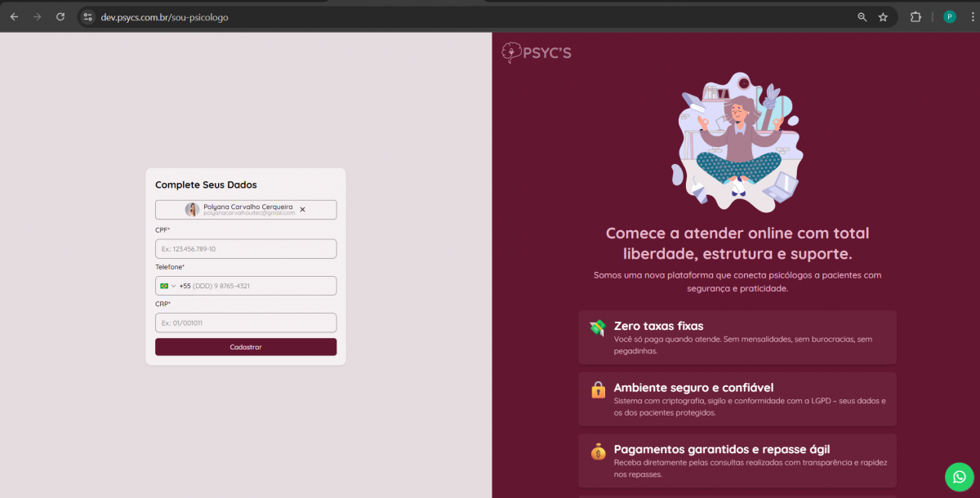Image resolution: width=980 pixels, height=498 pixels.
Task: Open the browser extensions puzzle icon
Action: 915,16
